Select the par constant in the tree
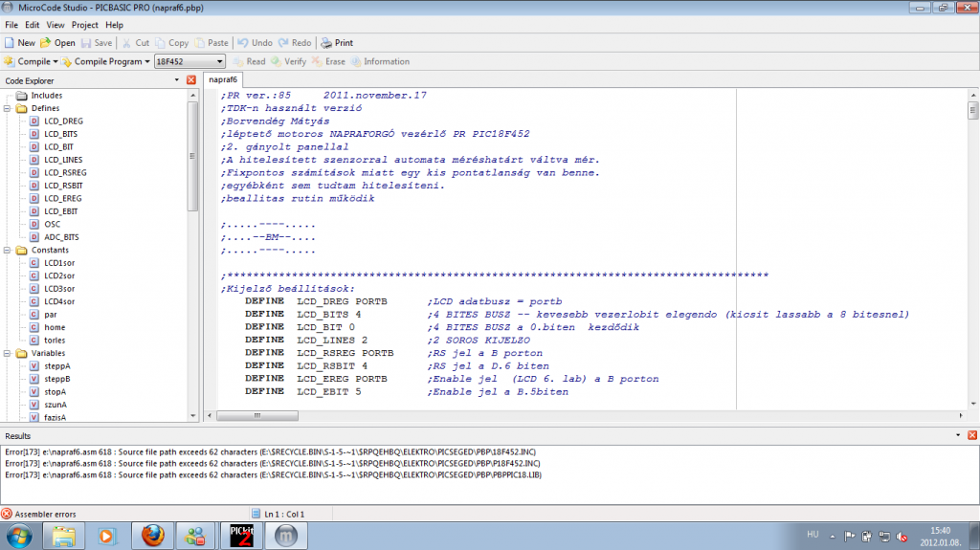Image resolution: width=980 pixels, height=550 pixels. click(43, 315)
